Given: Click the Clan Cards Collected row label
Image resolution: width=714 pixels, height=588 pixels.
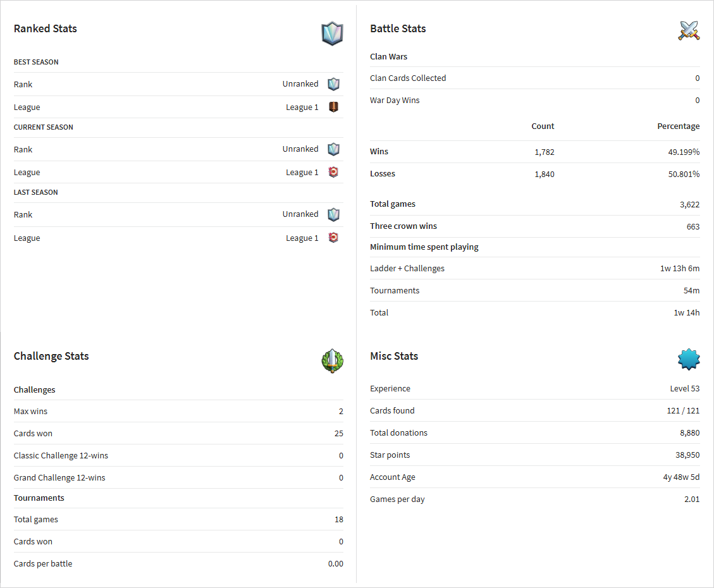Looking at the screenshot, I should pyautogui.click(x=407, y=78).
